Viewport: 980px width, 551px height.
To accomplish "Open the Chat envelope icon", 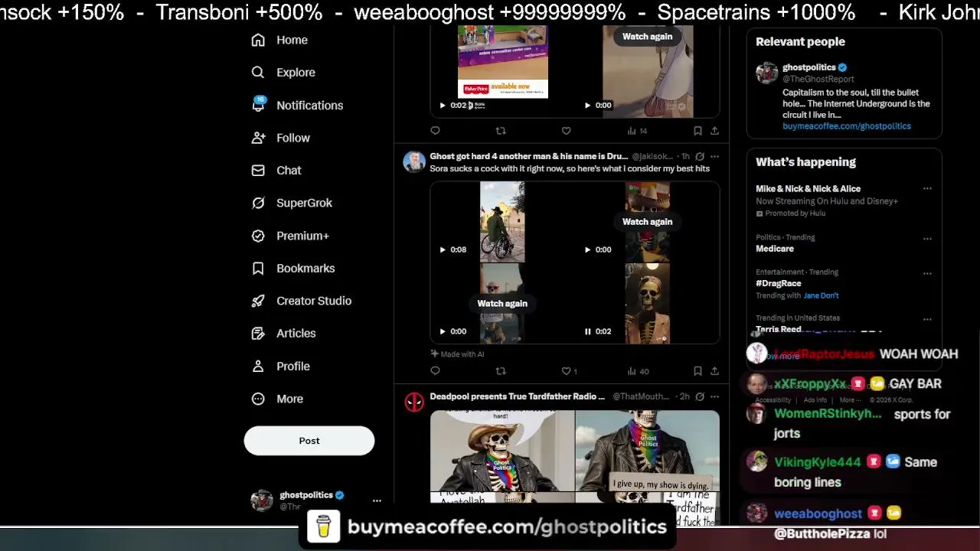I will tap(258, 170).
